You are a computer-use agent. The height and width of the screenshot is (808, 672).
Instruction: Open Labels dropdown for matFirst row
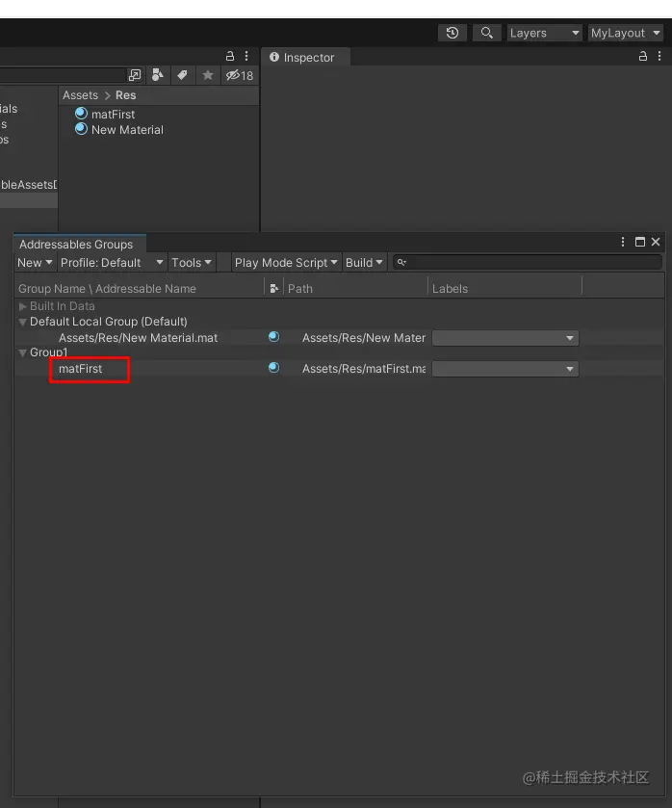[x=505, y=369]
